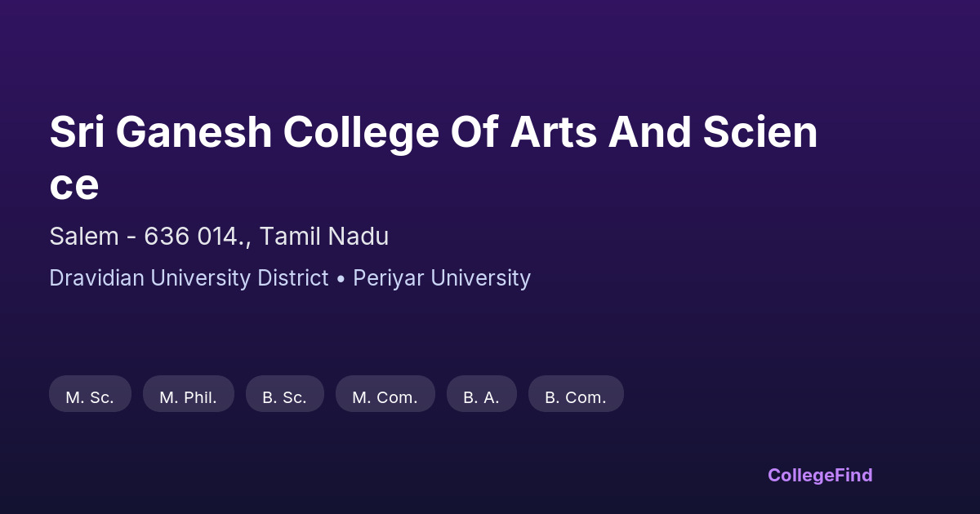The width and height of the screenshot is (980, 514).
Task: Click the word "College" in the title
Action: (x=361, y=132)
